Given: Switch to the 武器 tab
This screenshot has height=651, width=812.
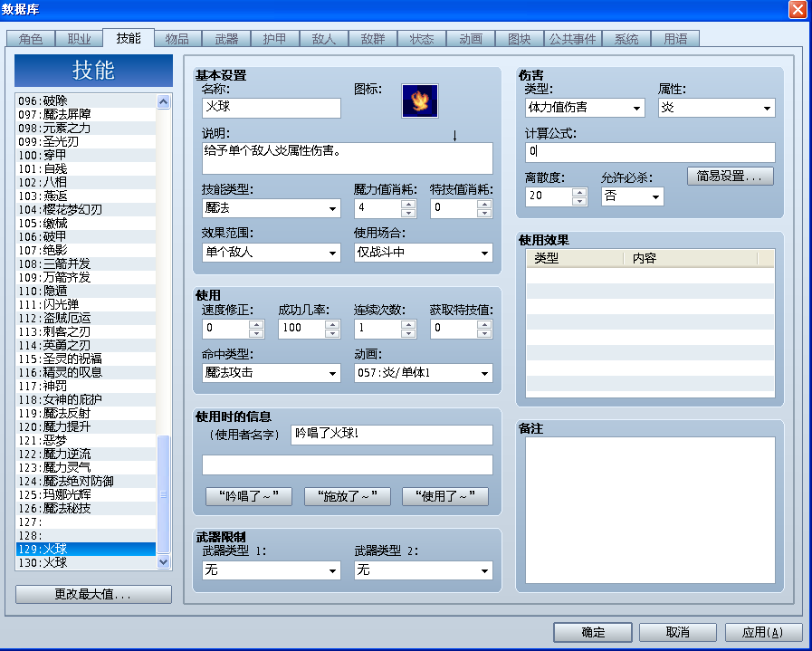Looking at the screenshot, I should [226, 39].
